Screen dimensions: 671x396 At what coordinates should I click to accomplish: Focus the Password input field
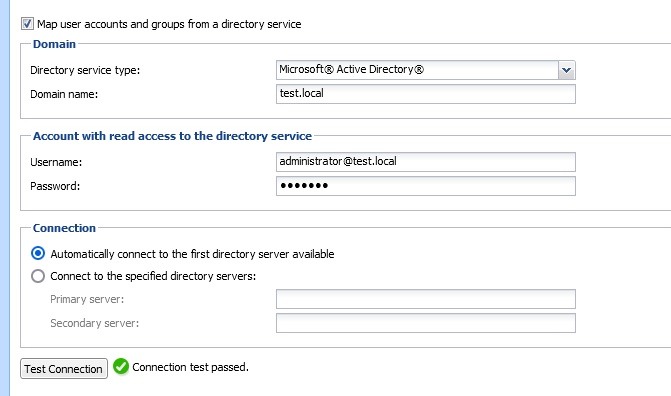425,186
